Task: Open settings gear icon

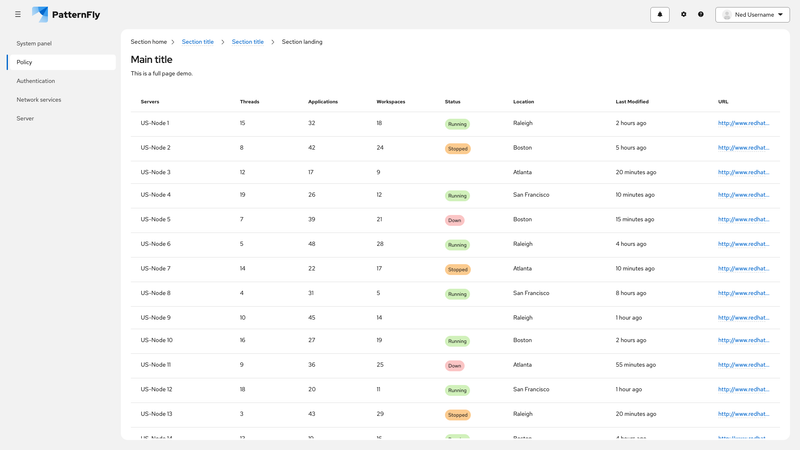Action: coord(684,14)
